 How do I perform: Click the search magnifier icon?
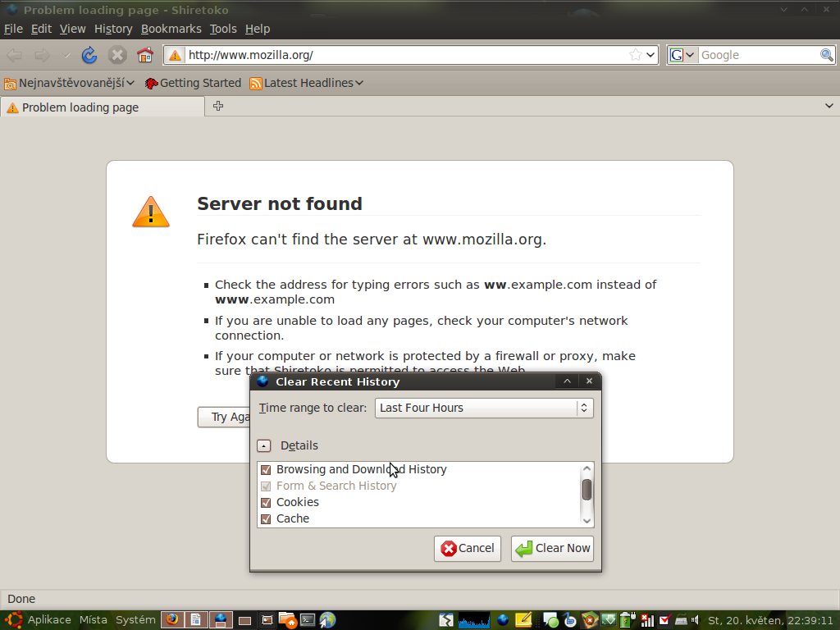(827, 55)
